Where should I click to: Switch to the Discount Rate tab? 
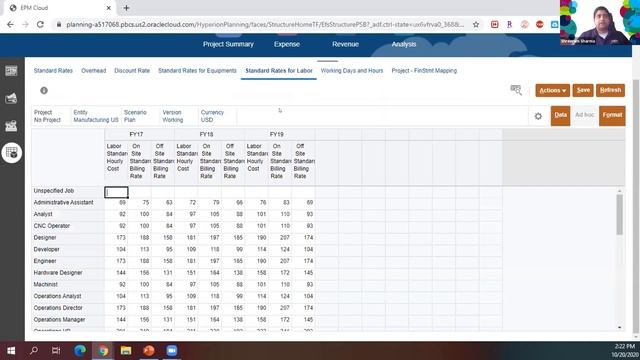(132, 71)
